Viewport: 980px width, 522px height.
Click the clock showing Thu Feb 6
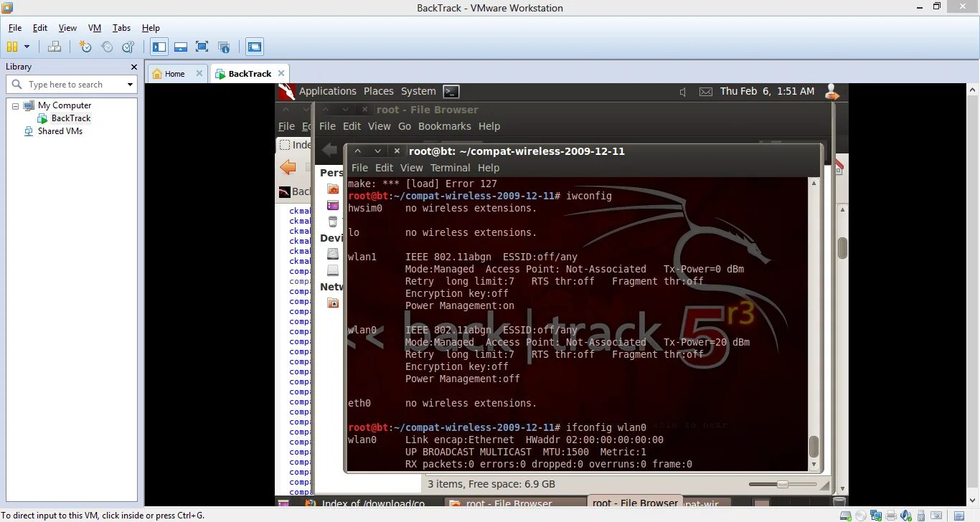[767, 91]
